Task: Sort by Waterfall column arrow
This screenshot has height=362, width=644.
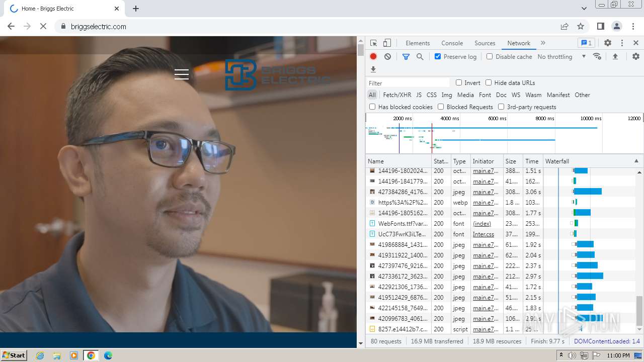Action: click(x=636, y=161)
